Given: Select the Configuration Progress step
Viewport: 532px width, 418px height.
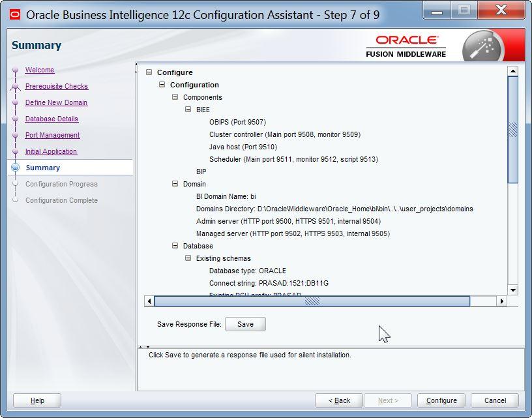Looking at the screenshot, I should [x=61, y=184].
